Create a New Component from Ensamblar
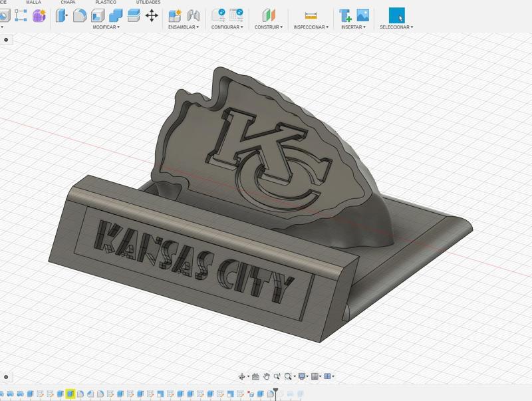Viewport: 532px width, 401px height. (175, 15)
